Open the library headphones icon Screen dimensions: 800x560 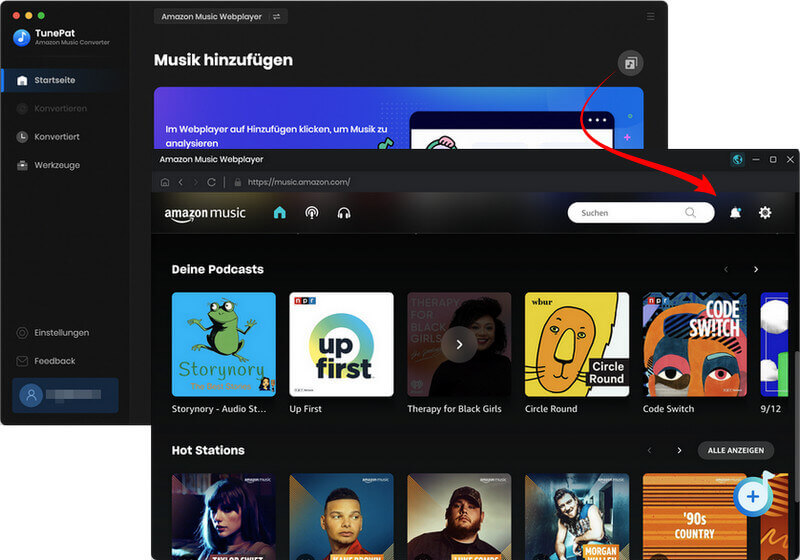[344, 213]
